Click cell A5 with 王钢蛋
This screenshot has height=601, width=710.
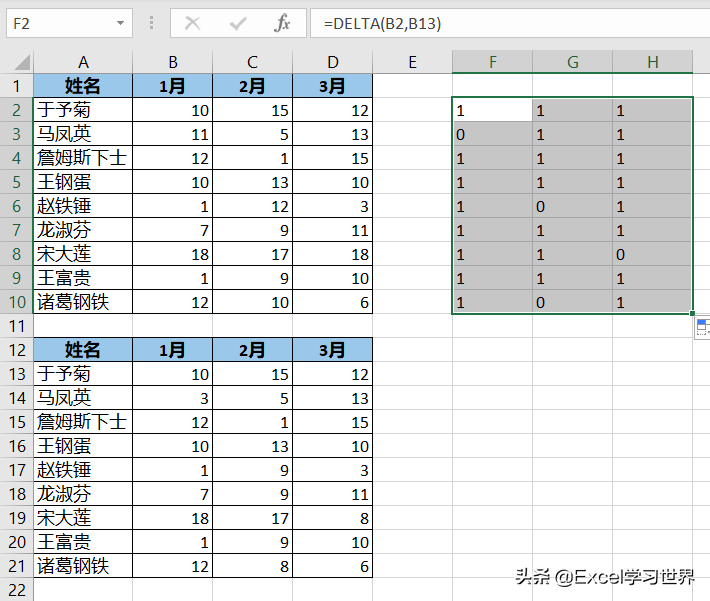[83, 182]
